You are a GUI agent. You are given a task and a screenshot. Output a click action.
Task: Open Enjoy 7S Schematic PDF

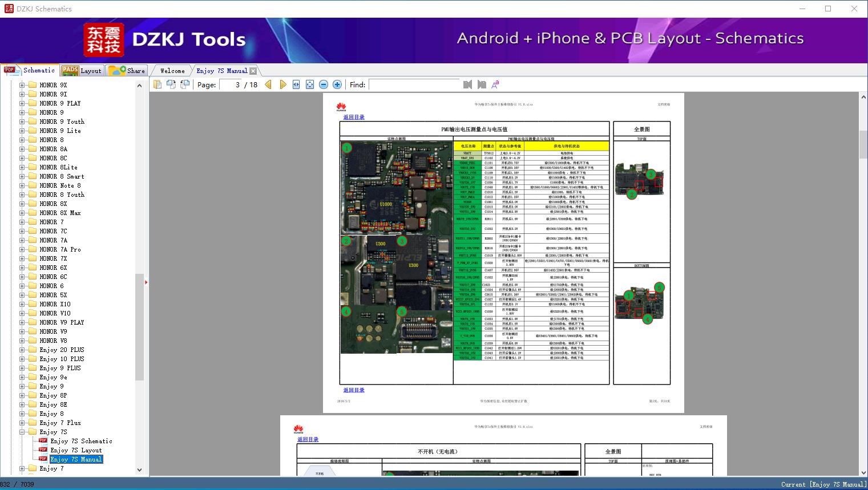point(81,441)
